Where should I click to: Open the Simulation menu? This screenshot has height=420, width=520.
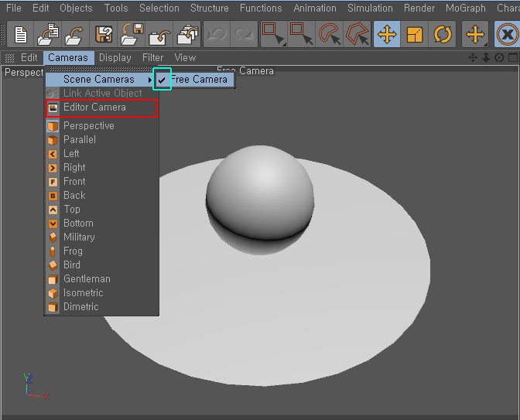coord(370,8)
